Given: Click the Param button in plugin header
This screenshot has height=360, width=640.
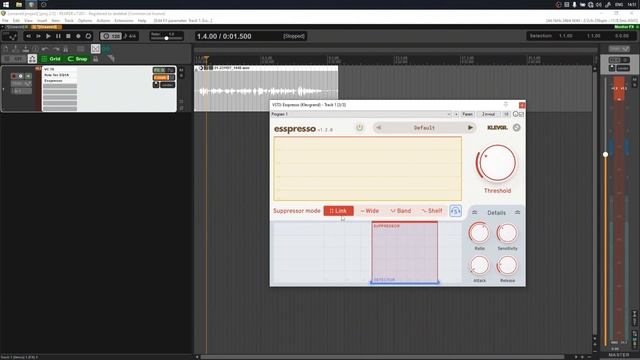Looking at the screenshot, I should (467, 114).
